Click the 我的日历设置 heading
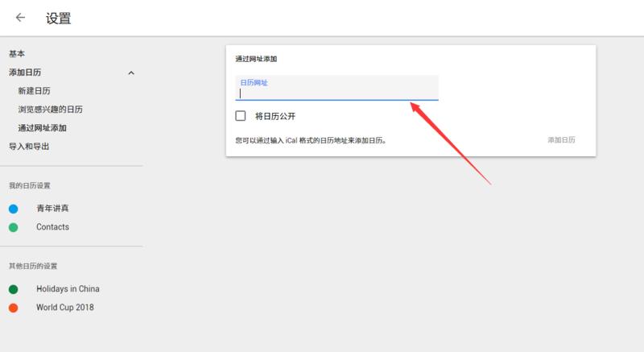 click(30, 185)
